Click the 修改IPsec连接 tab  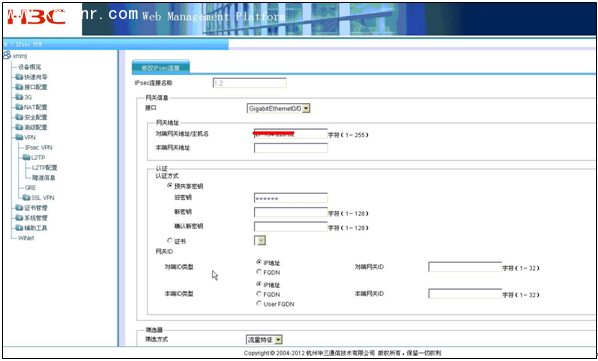click(x=161, y=68)
